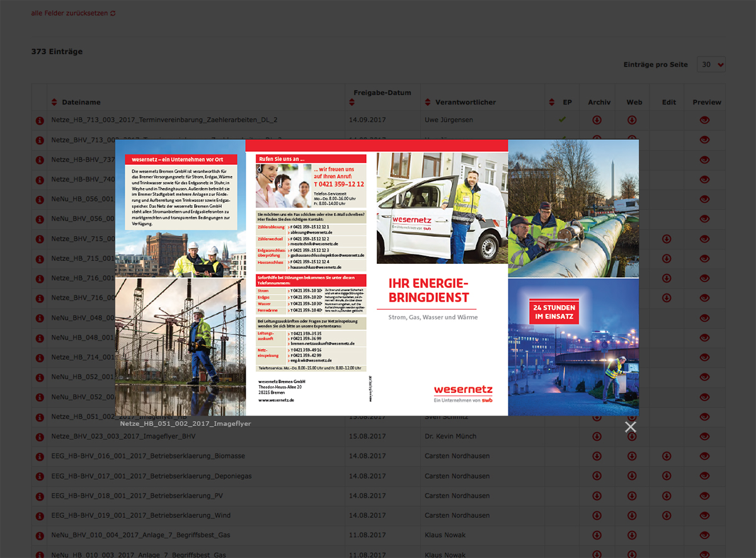Viewport: 756px width, 558px height.
Task: Preview the NeNu_BHV_056_00 file
Action: pyautogui.click(x=704, y=219)
